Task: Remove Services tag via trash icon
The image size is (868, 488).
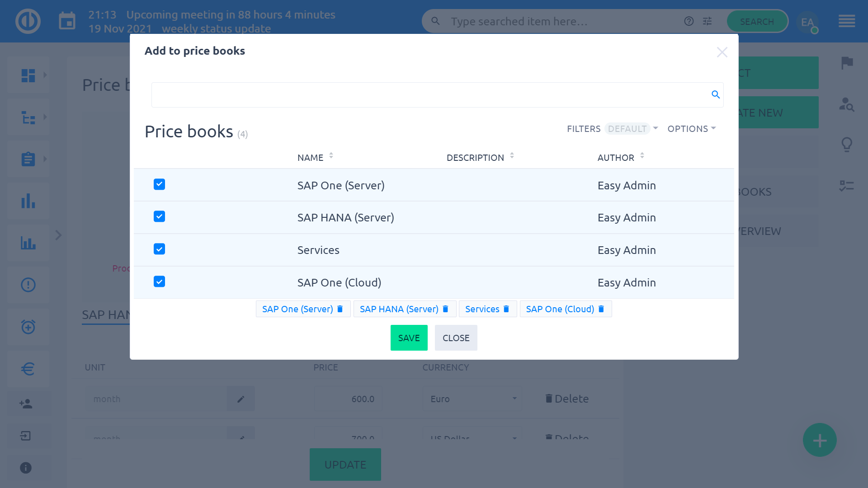Action: pos(506,309)
